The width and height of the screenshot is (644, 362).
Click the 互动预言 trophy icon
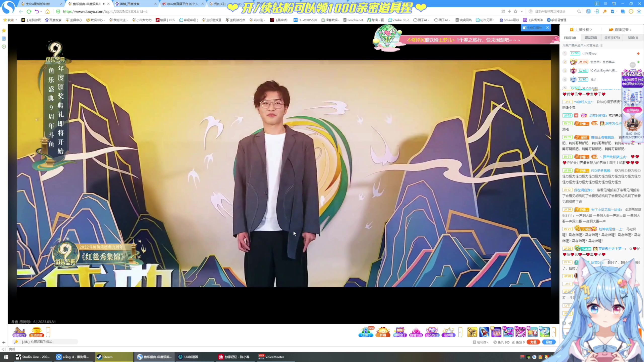click(x=36, y=332)
